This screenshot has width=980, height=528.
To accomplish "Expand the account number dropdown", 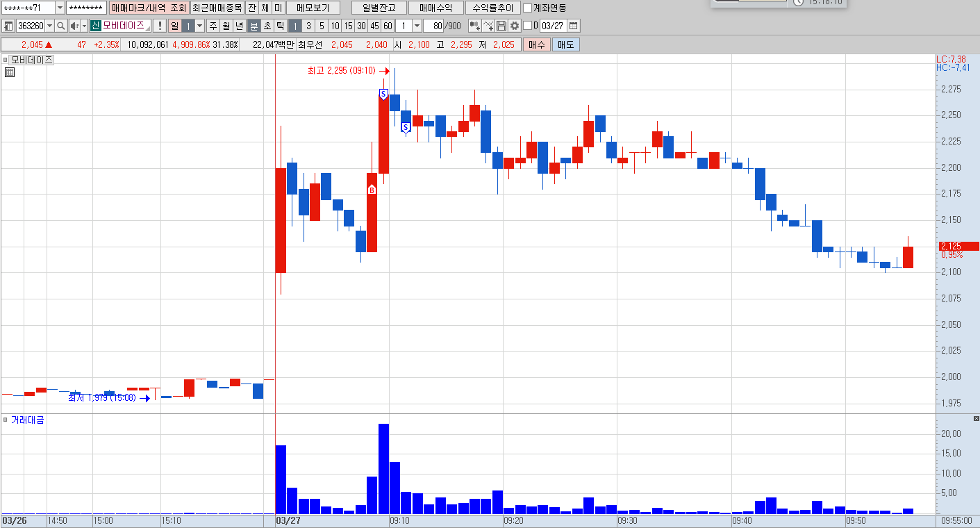I will tap(59, 8).
